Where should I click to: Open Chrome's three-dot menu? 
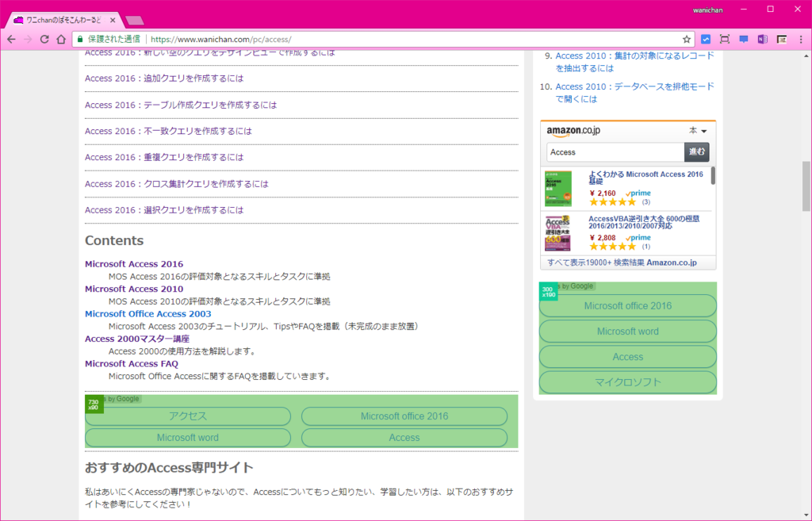(x=801, y=40)
